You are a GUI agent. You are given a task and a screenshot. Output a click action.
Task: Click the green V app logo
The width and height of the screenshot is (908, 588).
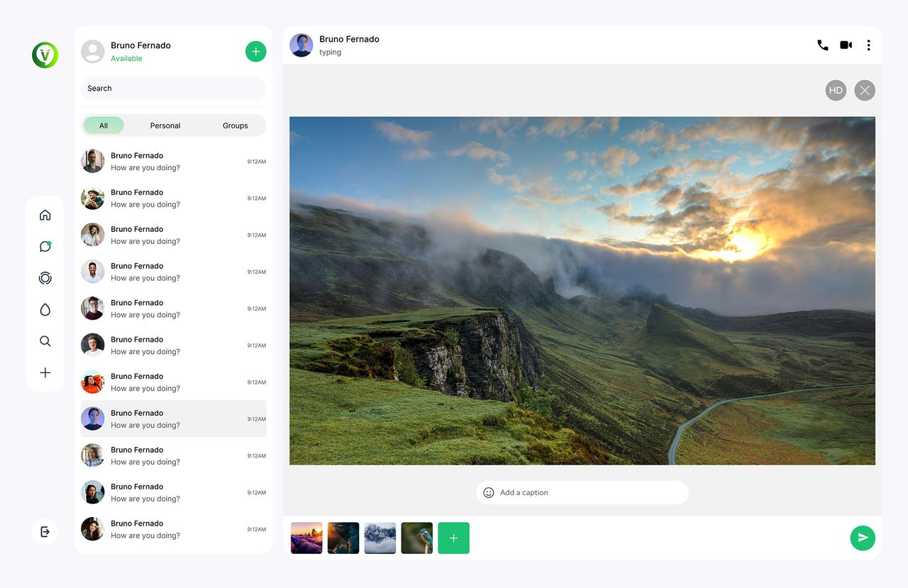coord(45,55)
